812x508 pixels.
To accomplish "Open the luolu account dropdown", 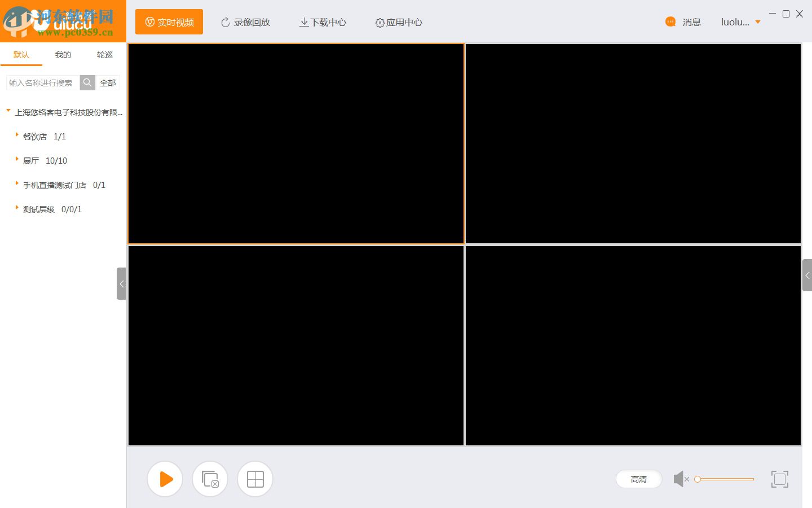I will 740,21.
